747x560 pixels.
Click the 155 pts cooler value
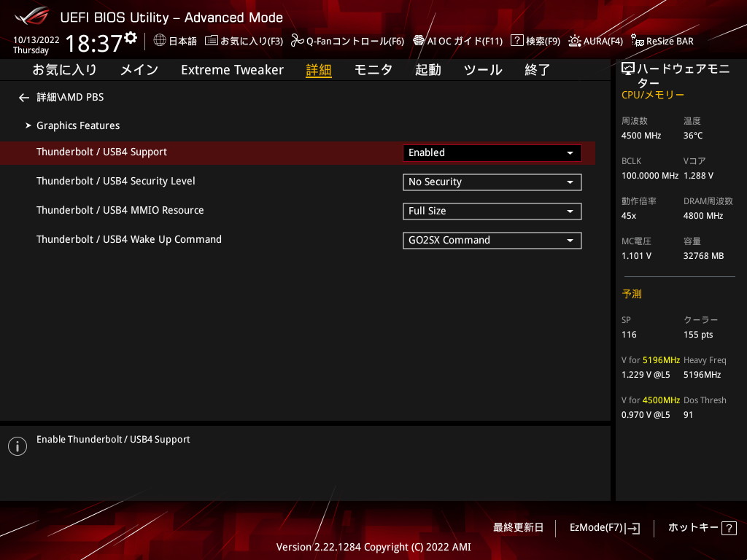(x=698, y=335)
